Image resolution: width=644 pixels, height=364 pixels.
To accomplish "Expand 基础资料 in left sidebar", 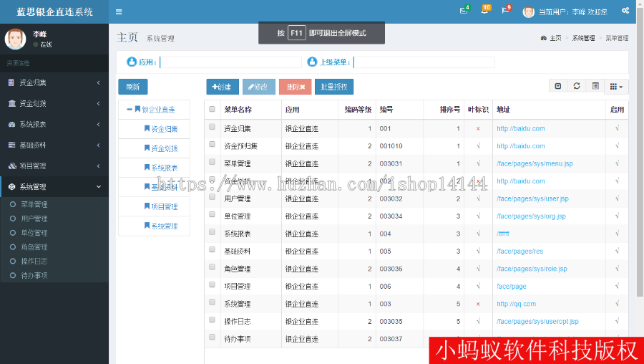I will pyautogui.click(x=54, y=145).
